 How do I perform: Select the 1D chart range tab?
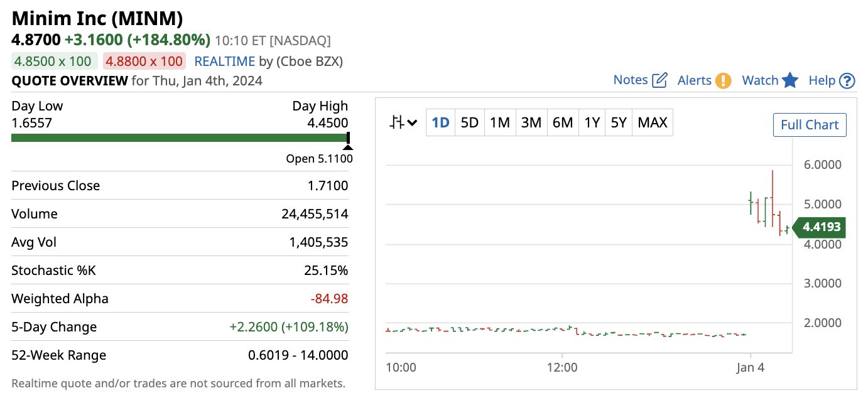pyautogui.click(x=441, y=122)
